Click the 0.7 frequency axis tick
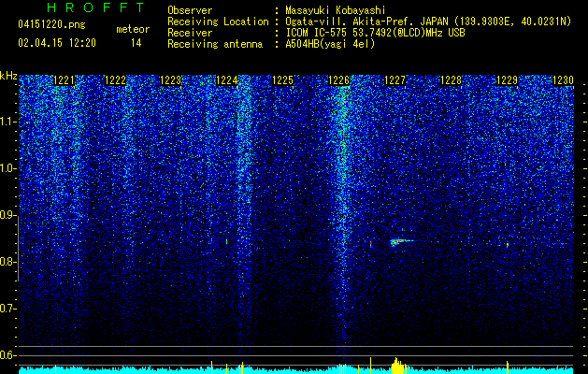 click(x=7, y=309)
